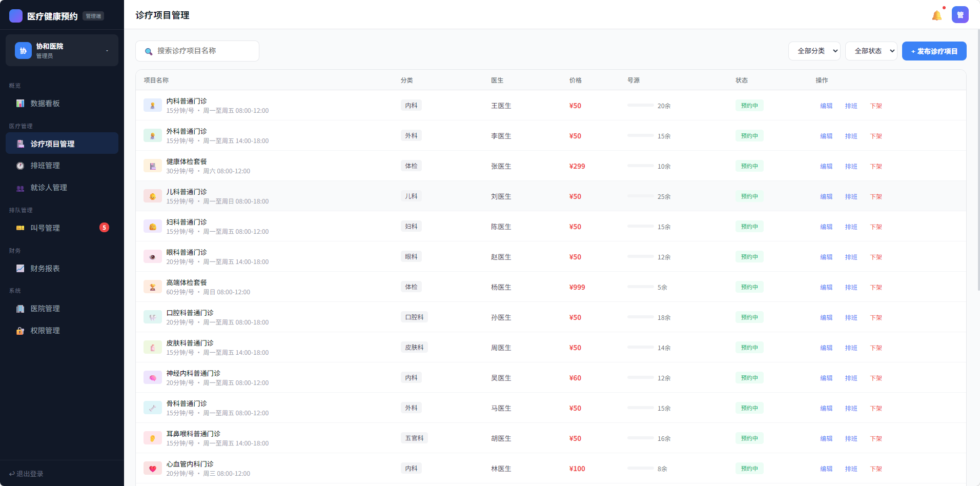Click the 发布诊疗项目 button
This screenshot has height=486, width=980.
(x=934, y=51)
